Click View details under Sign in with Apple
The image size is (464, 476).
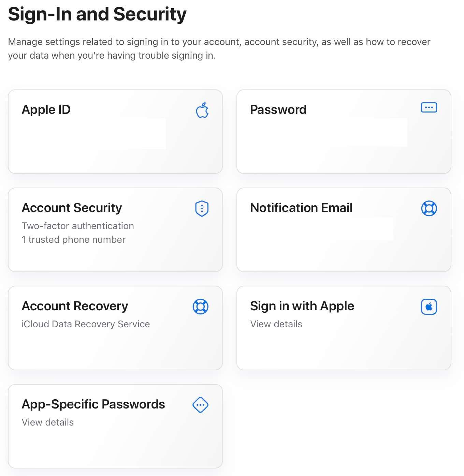pos(276,324)
